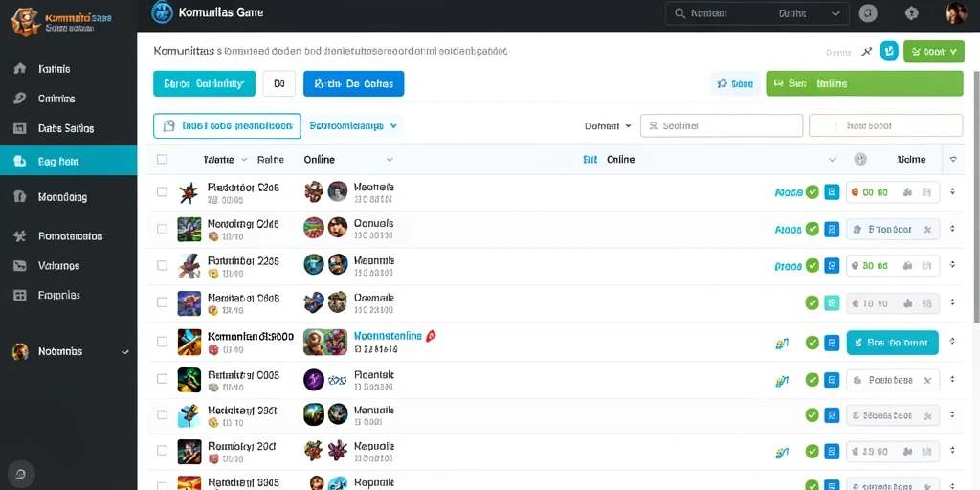
Task: Click the wide green button at right
Action: pos(864,83)
